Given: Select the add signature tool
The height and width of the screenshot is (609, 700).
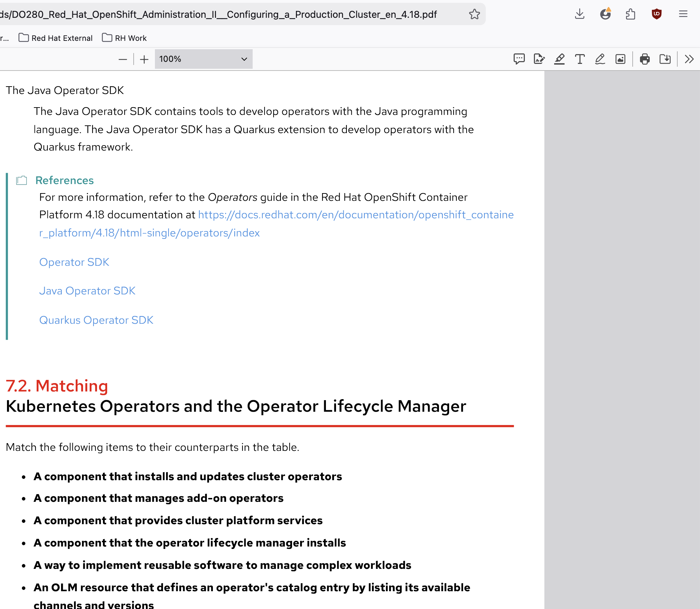Looking at the screenshot, I should point(539,59).
